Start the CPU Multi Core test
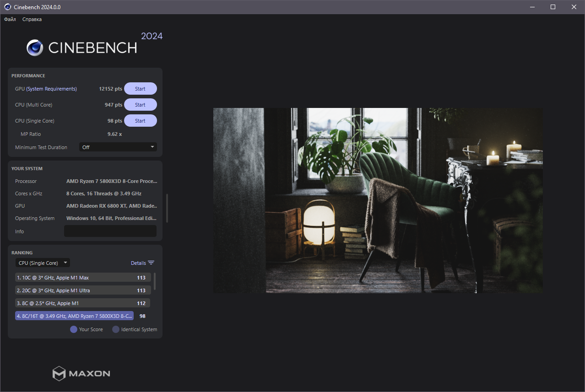 click(141, 105)
